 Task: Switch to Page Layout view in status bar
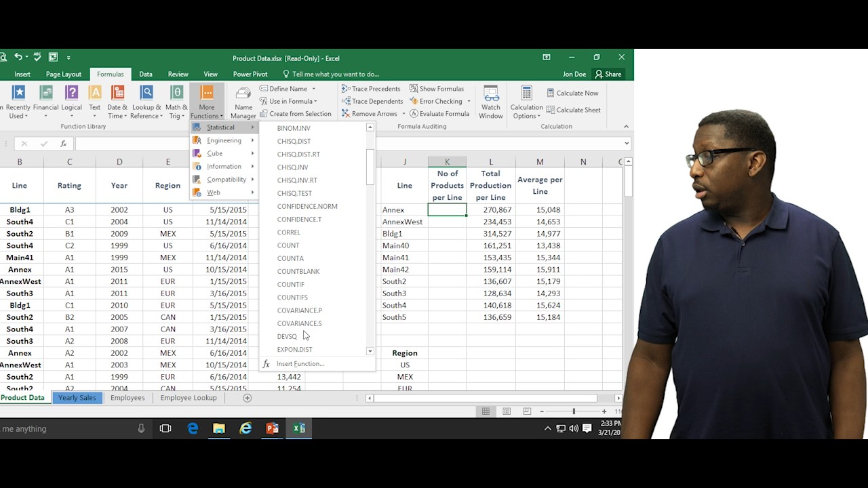(x=507, y=411)
